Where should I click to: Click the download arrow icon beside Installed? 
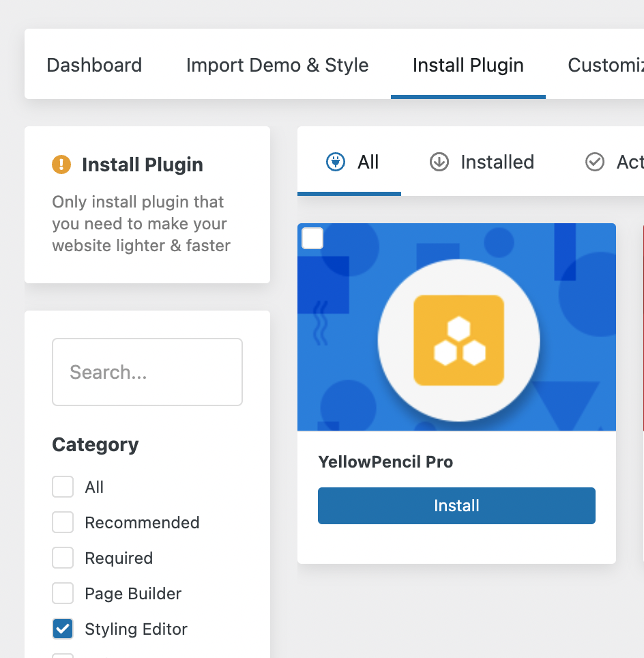point(439,162)
